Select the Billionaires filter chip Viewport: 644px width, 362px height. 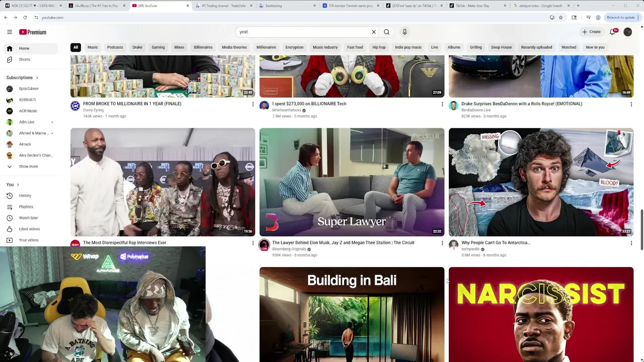pos(203,47)
